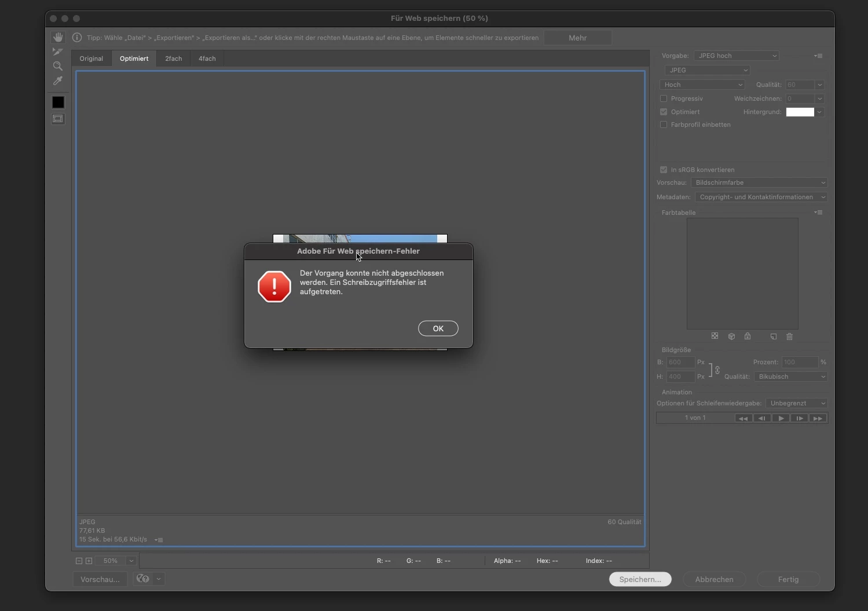Click OK in the error dialog

(438, 328)
